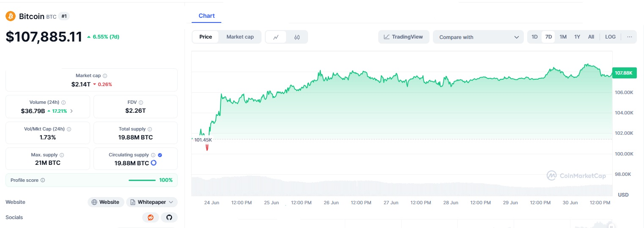Open the chart's three-dot more options
Viewport: 644px width, 228px height.
click(x=629, y=37)
